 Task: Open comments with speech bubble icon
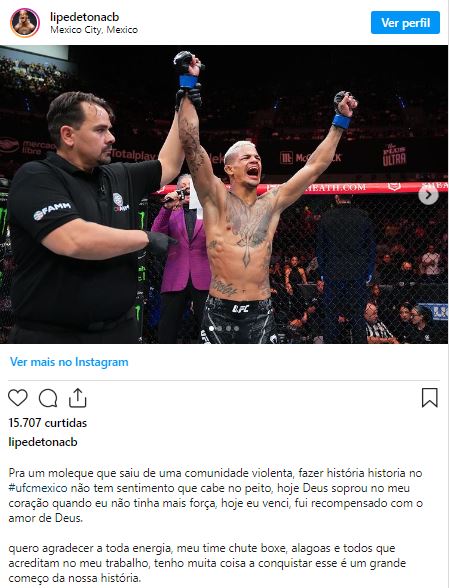pos(48,398)
